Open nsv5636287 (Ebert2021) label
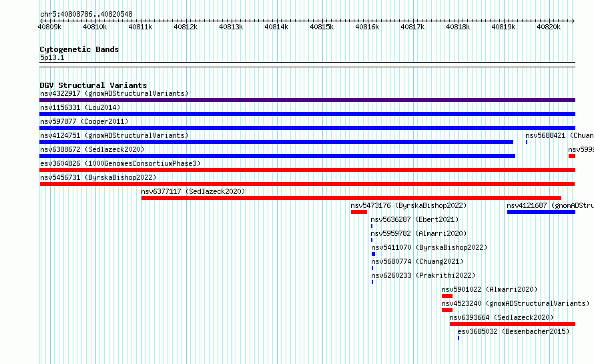 tap(414, 219)
